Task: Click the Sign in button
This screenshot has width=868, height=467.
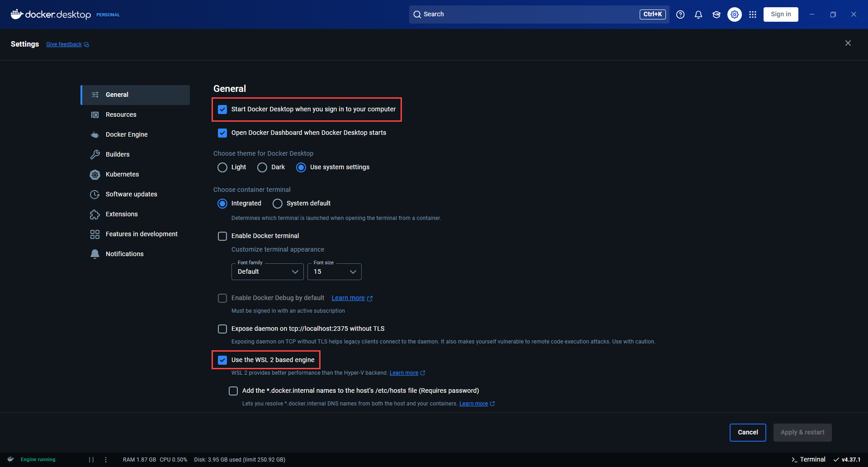Action: click(x=781, y=14)
